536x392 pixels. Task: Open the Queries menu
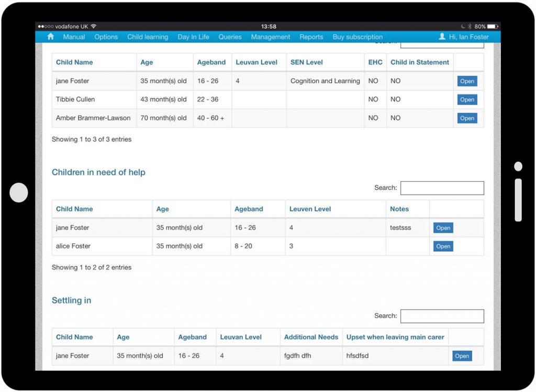pos(230,37)
